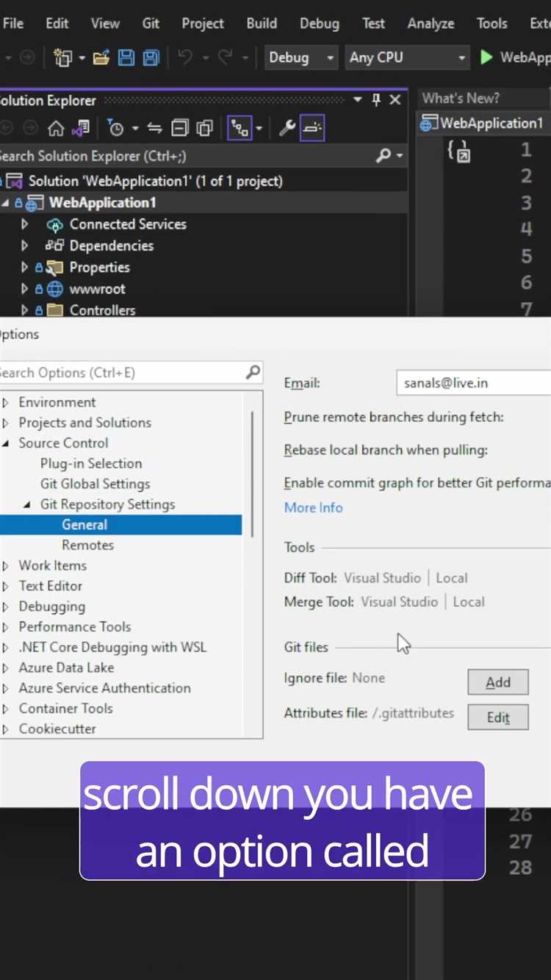Click the Save icon in toolbar

tap(126, 57)
